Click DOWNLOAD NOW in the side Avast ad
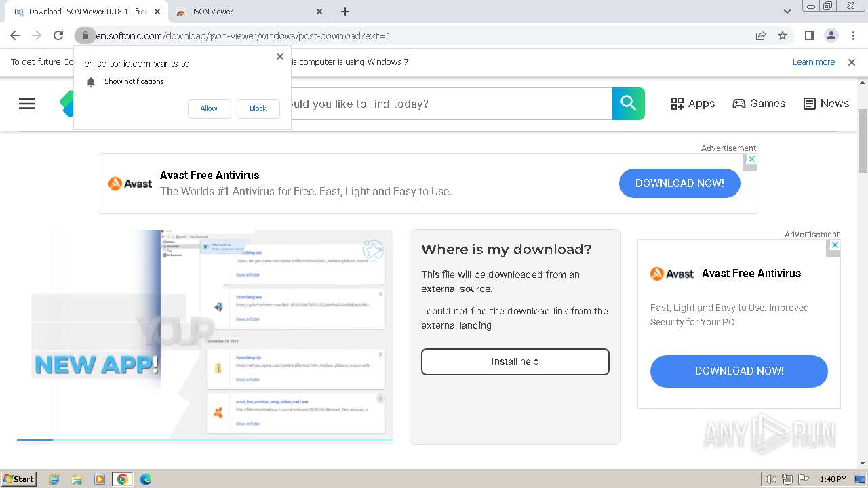This screenshot has height=488, width=868. [739, 371]
